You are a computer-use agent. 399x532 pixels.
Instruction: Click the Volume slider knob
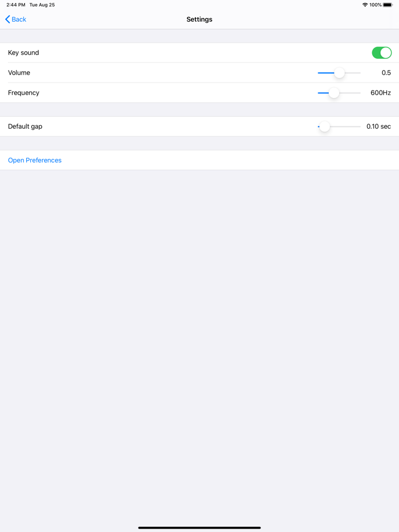(339, 73)
